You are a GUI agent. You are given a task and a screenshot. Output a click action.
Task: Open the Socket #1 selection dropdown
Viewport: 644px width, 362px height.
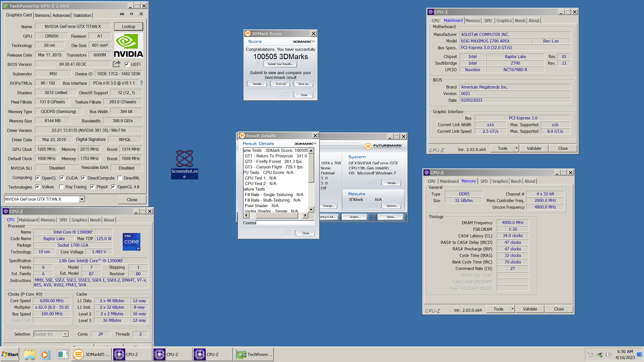point(65,334)
